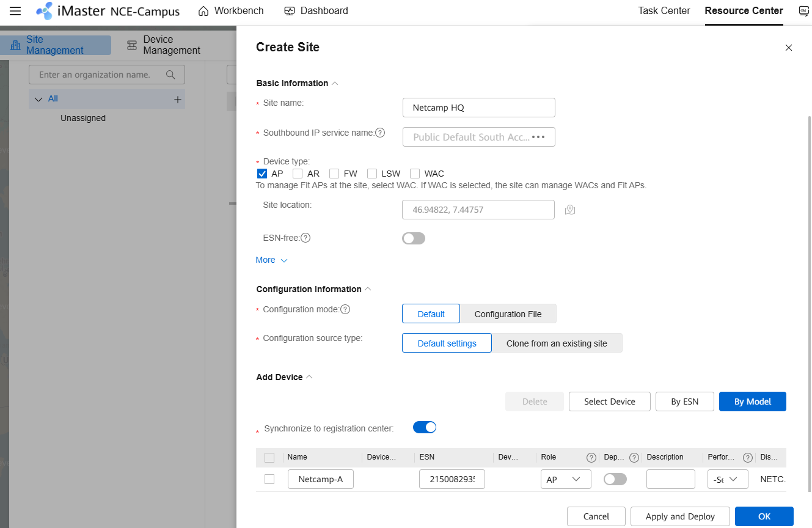The image size is (812, 528).
Task: Click the Apply and Deploy button
Action: pos(679,516)
